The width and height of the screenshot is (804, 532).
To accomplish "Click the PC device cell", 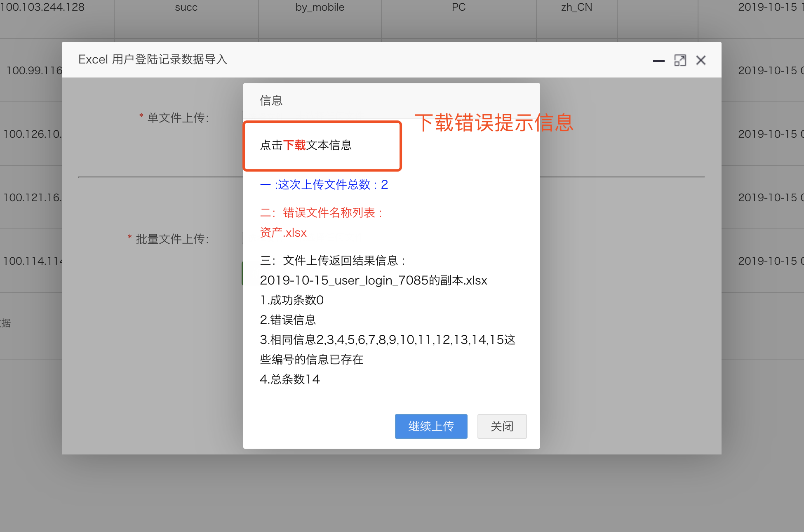I will 458,7.
